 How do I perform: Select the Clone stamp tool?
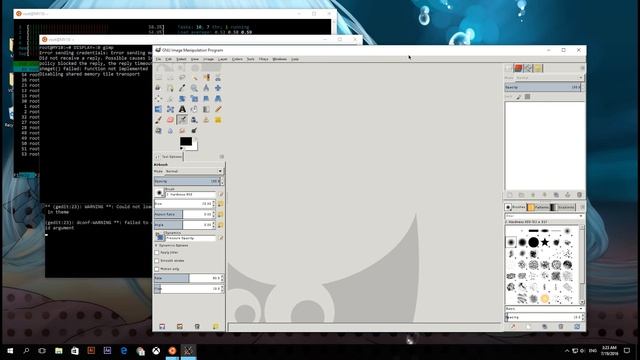point(206,120)
